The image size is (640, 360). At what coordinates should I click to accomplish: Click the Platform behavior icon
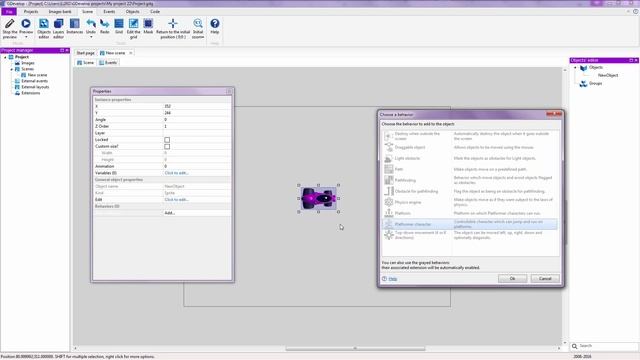[389, 213]
